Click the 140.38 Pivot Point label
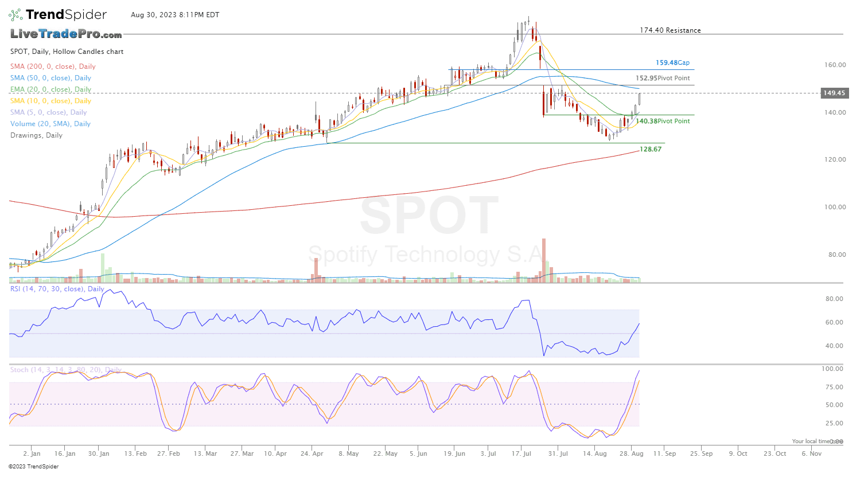This screenshot has width=868, height=477. [663, 121]
